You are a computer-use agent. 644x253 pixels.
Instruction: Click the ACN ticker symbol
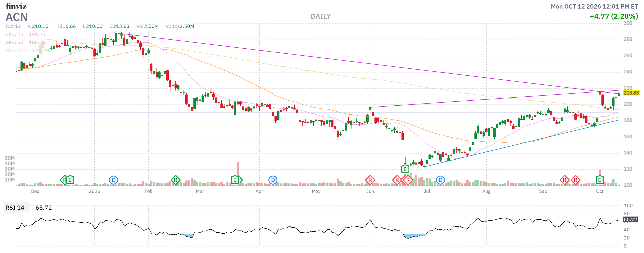coord(17,17)
